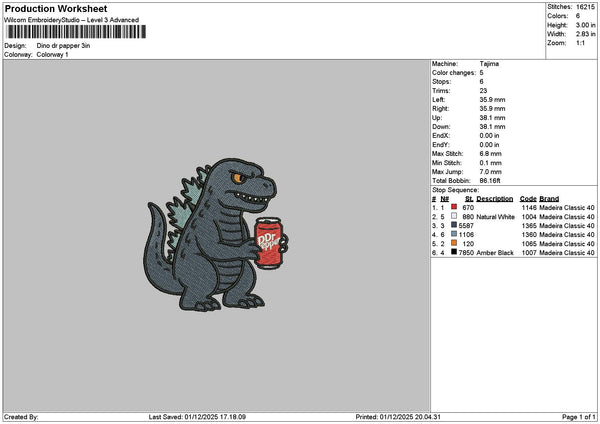Click the stitch count '120' in row 5
600x424 pixels.
coord(468,244)
